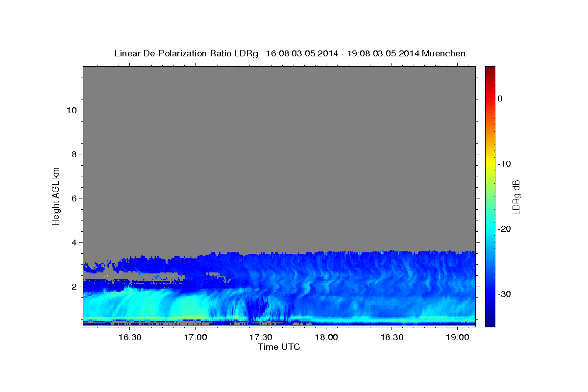
Task: Click the cyan data speck near 7 km
Action: coord(458,176)
